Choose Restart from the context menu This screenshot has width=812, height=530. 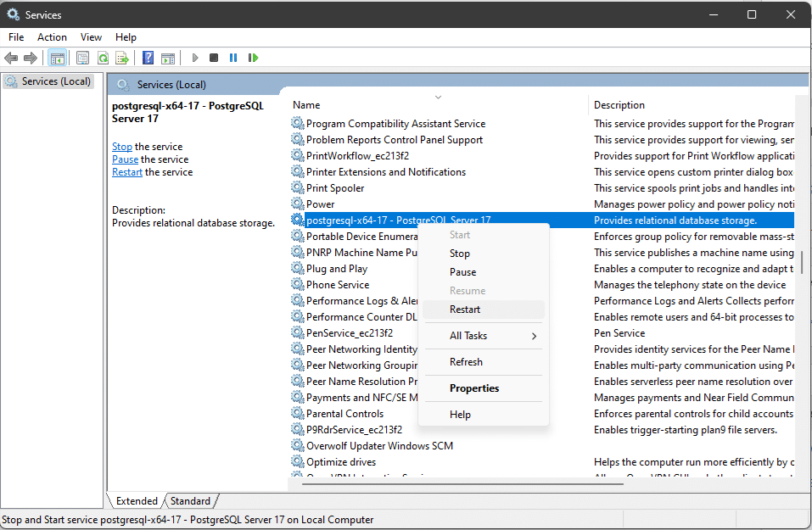pyautogui.click(x=465, y=310)
